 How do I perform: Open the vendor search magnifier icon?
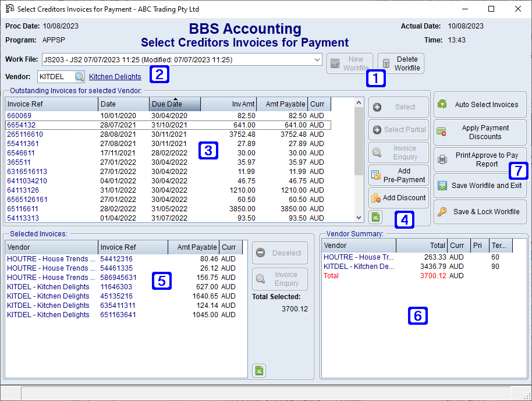pyautogui.click(x=78, y=76)
